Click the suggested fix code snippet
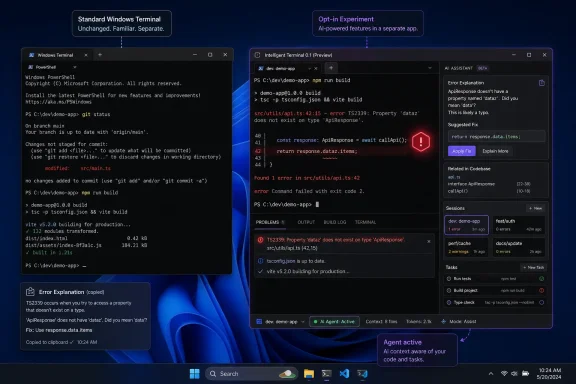The width and height of the screenshot is (576, 384). [x=497, y=137]
